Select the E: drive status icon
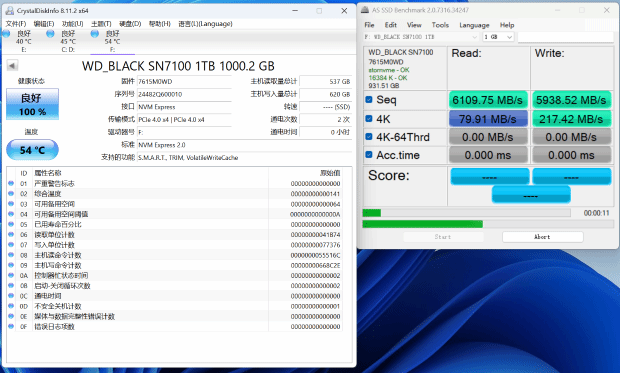Image resolution: width=620 pixels, height=373 pixels. click(x=6, y=34)
